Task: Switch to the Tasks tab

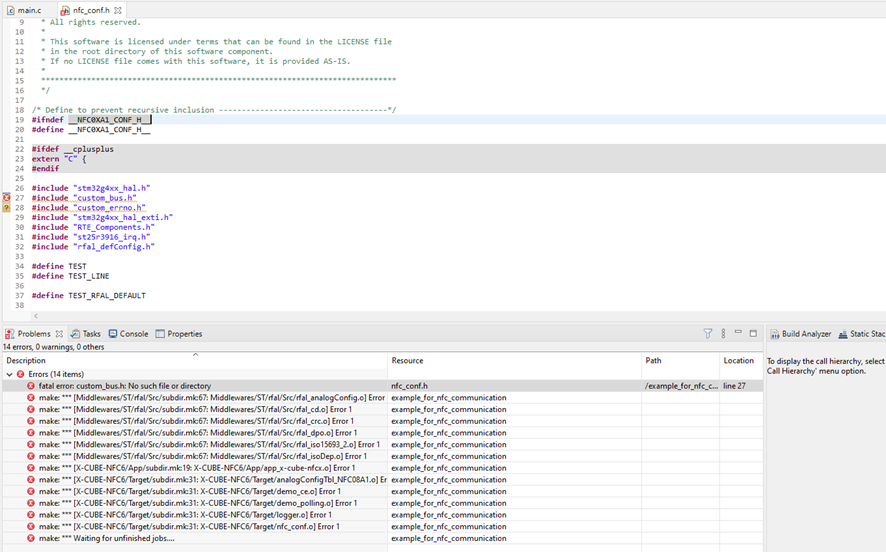Action: pos(86,334)
